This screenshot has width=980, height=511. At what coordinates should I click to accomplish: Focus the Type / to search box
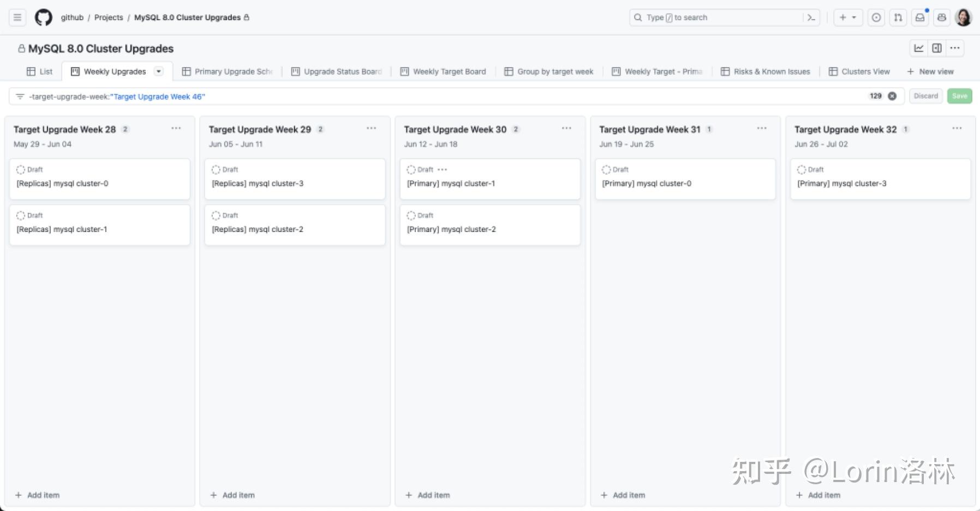[725, 17]
